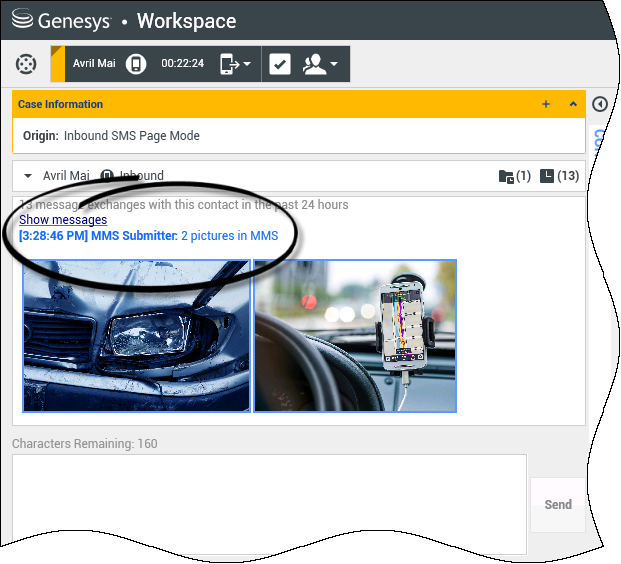Open the phone GPS mount picture
This screenshot has width=621, height=564.
tap(355, 335)
